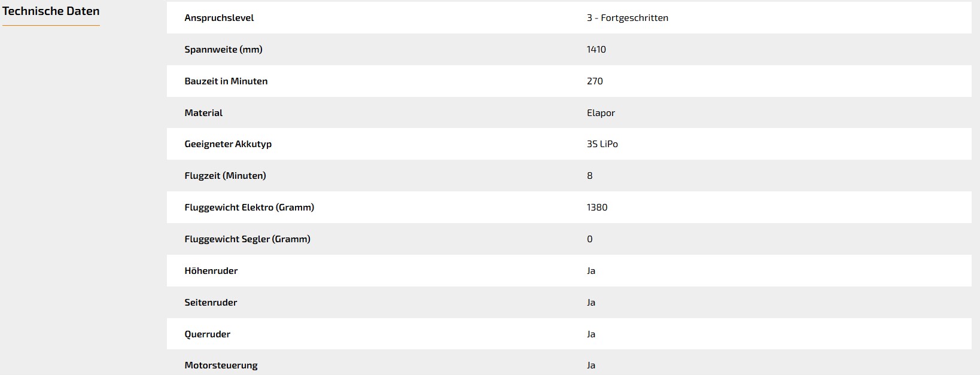Viewport: 980px width, 375px height.
Task: Click the value 3 - Fortgeschritten
Action: (628, 18)
